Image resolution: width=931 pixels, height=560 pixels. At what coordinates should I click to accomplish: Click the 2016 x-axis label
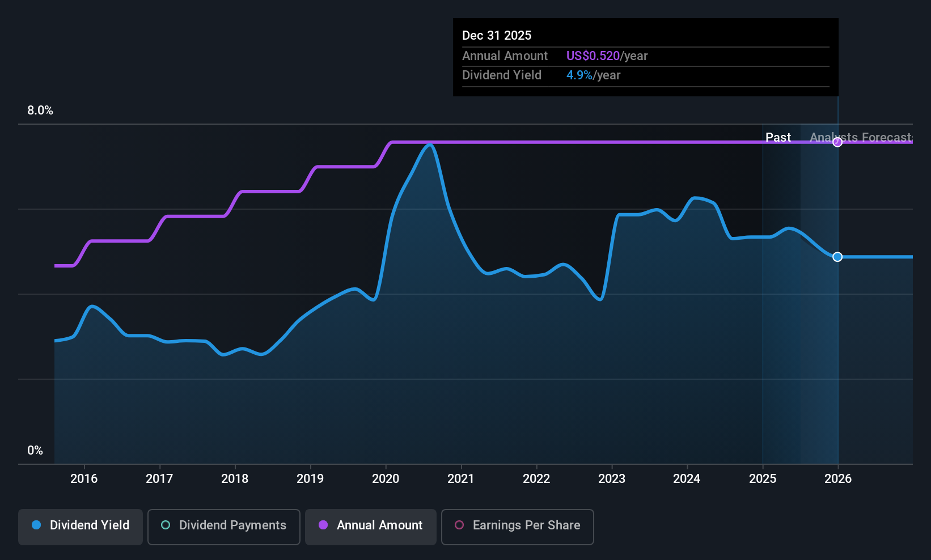84,478
